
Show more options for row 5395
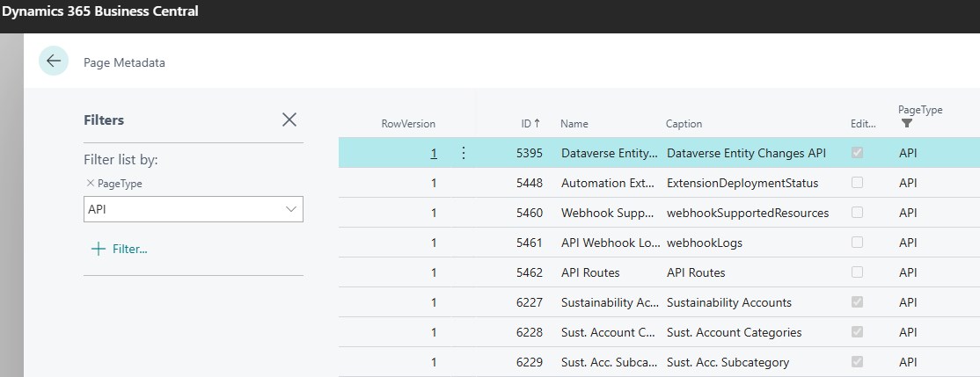[x=463, y=153]
